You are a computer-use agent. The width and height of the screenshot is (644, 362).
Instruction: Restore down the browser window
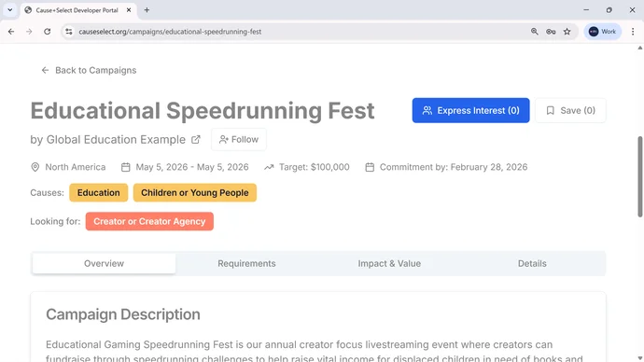pyautogui.click(x=609, y=10)
